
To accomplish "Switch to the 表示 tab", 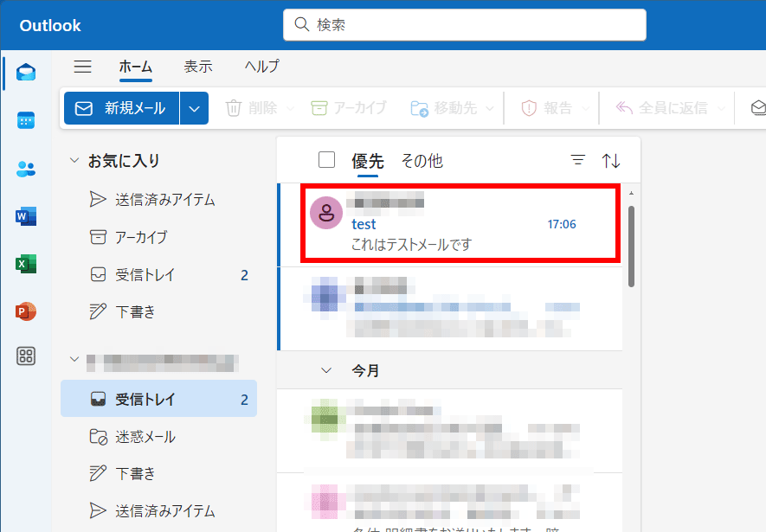I will (x=198, y=67).
